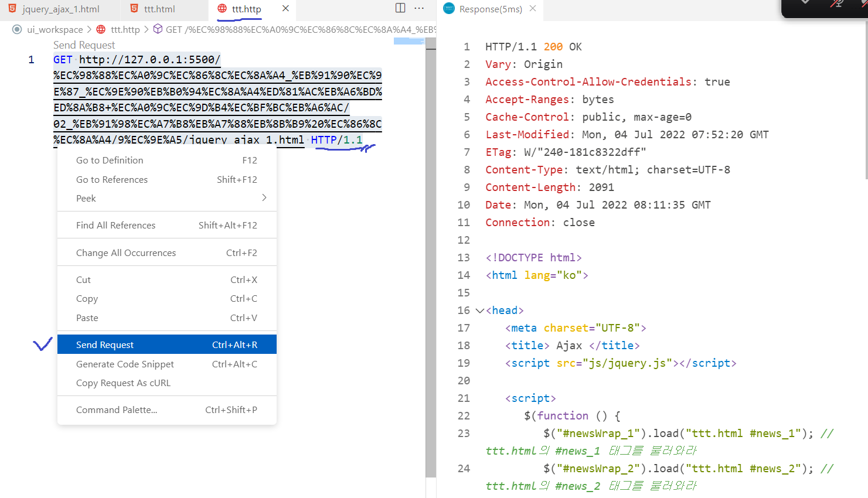Click the split editor icon
Screen dimensions: 868x498
[x=400, y=8]
